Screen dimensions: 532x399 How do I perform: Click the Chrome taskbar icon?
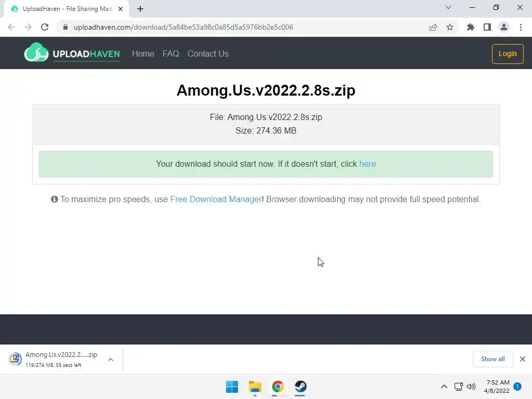point(277,387)
